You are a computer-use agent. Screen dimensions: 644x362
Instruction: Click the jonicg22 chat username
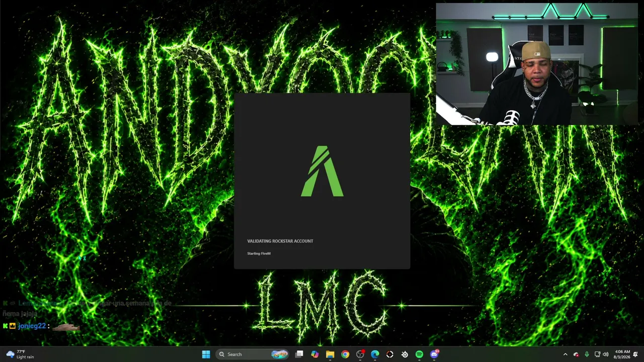point(32,326)
